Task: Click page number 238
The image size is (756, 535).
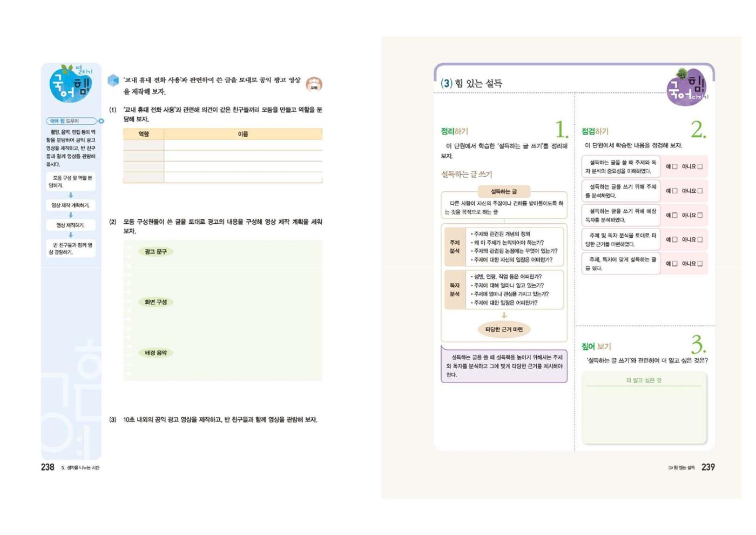Action: (48, 467)
